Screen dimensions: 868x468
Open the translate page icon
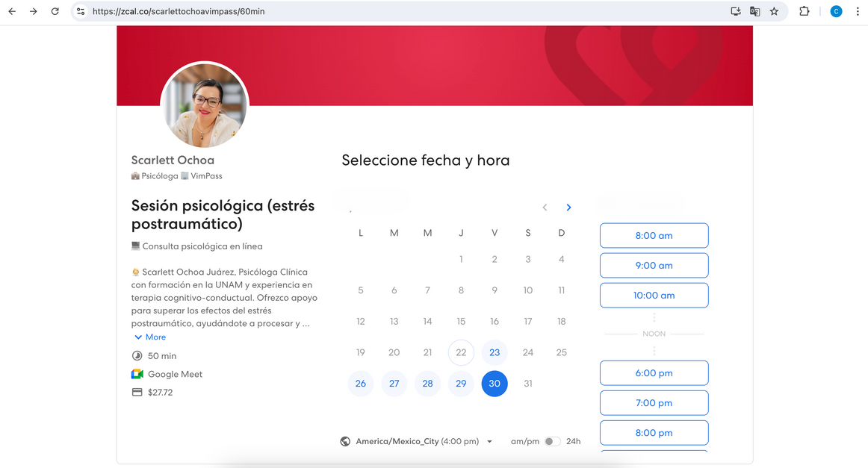point(754,11)
